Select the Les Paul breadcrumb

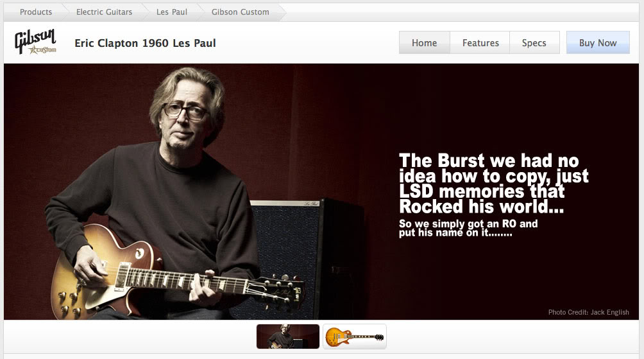(x=172, y=12)
